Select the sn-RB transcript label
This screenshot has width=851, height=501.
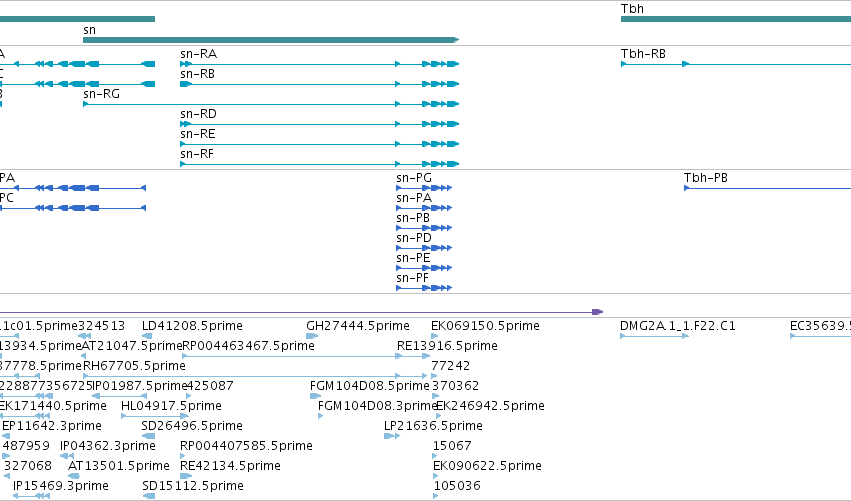198,74
